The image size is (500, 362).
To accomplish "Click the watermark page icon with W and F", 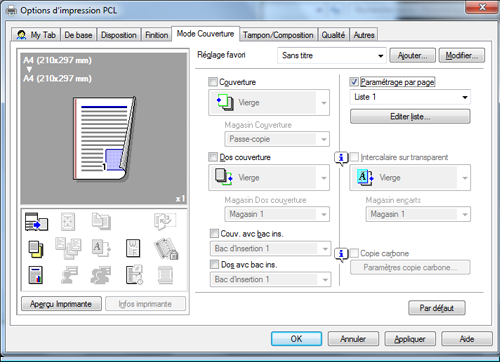I will point(133,248).
